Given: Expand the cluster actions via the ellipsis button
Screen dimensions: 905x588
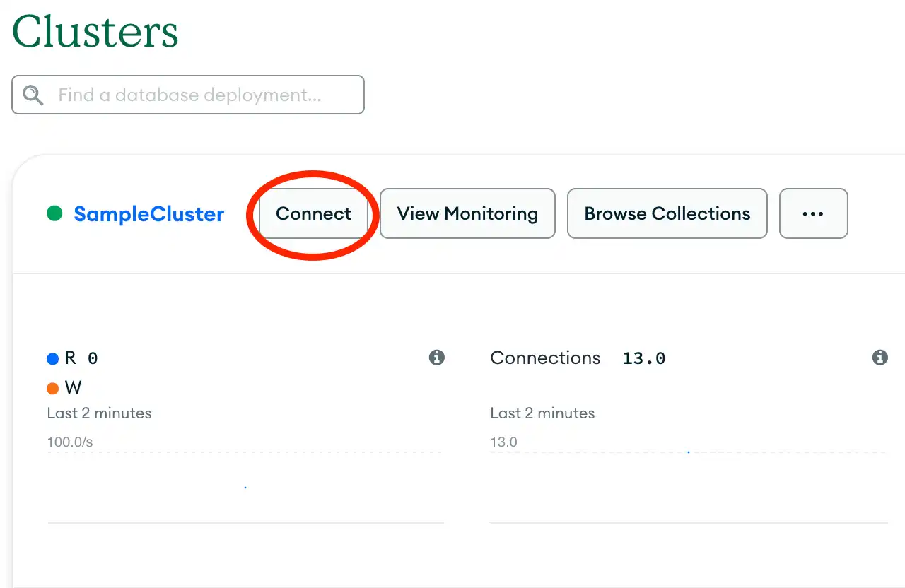Looking at the screenshot, I should (813, 213).
